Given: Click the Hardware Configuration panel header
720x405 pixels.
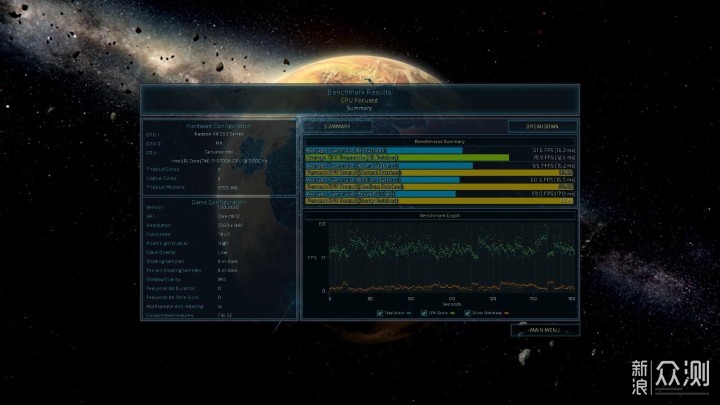Looking at the screenshot, I should pyautogui.click(x=219, y=126).
